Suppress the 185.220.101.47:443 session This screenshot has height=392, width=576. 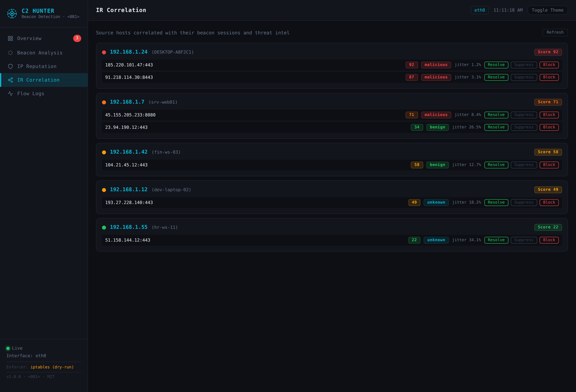click(524, 65)
